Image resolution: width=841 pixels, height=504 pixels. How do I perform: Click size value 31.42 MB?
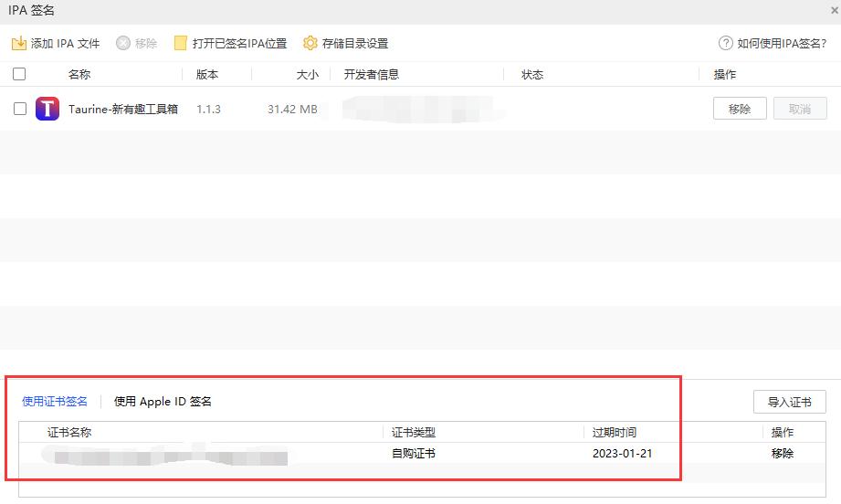click(292, 110)
